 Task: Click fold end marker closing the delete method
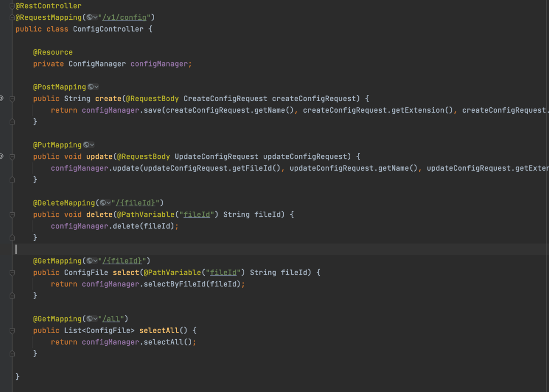tap(12, 238)
